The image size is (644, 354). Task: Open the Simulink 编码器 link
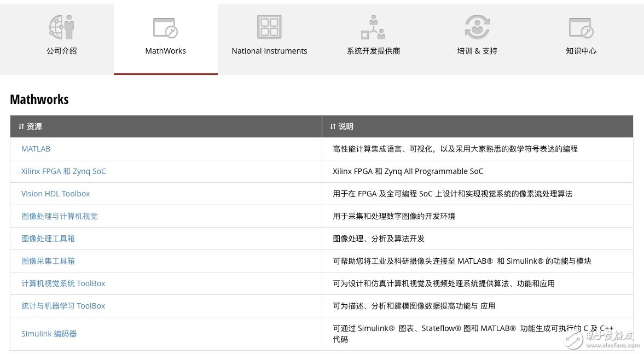click(x=49, y=334)
